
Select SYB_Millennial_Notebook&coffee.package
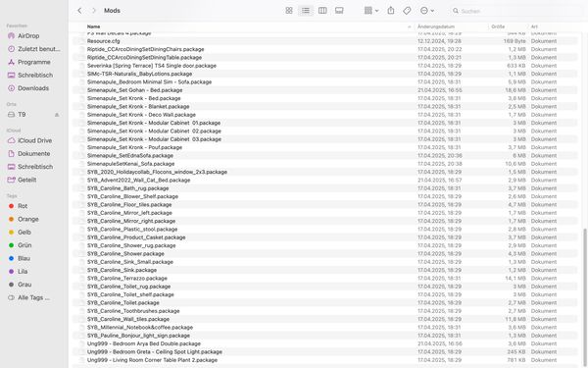pos(325,328)
